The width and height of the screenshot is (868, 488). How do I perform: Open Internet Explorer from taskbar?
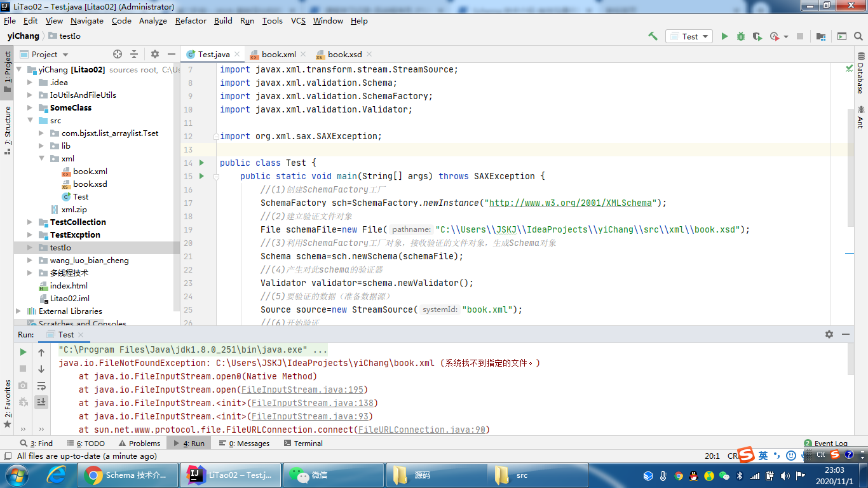(57, 475)
